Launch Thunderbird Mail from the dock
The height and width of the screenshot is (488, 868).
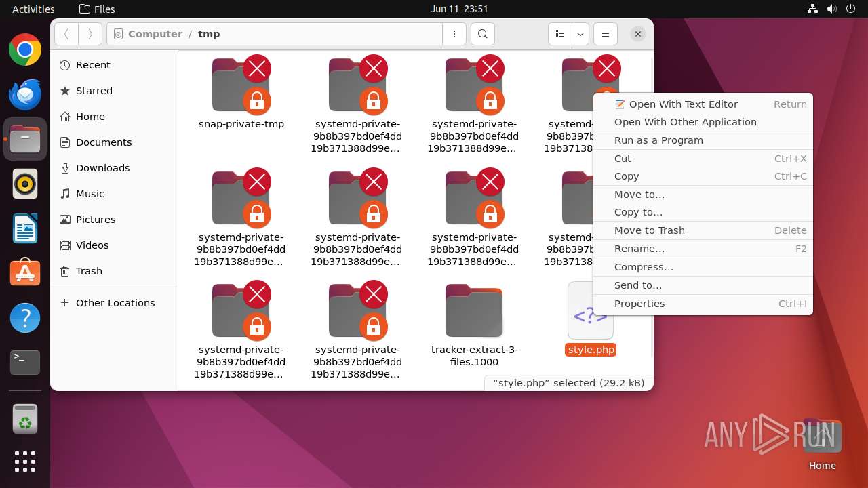(x=25, y=95)
